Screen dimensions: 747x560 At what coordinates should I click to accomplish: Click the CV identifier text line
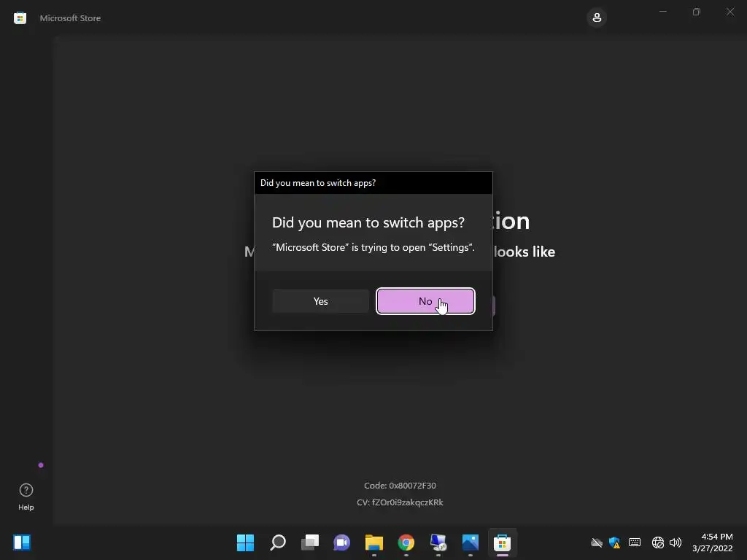[400, 502]
